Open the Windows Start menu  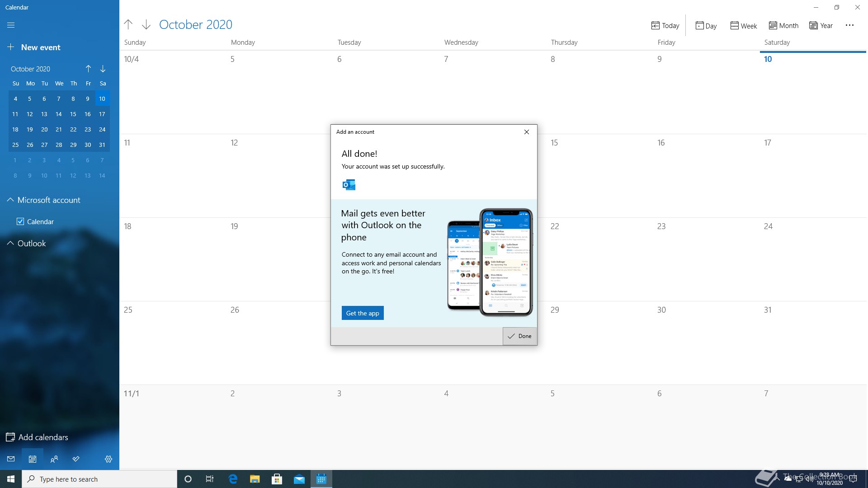pyautogui.click(x=11, y=479)
